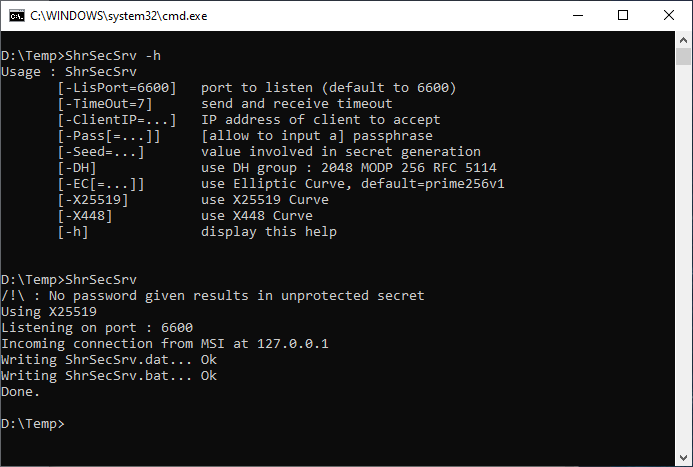Click the [-X25519] option line
693x467 pixels.
click(193, 200)
